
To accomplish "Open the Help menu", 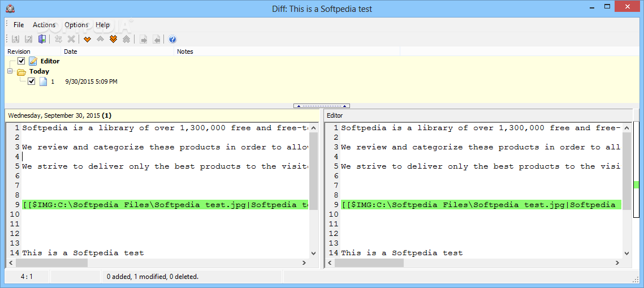I will (x=103, y=25).
